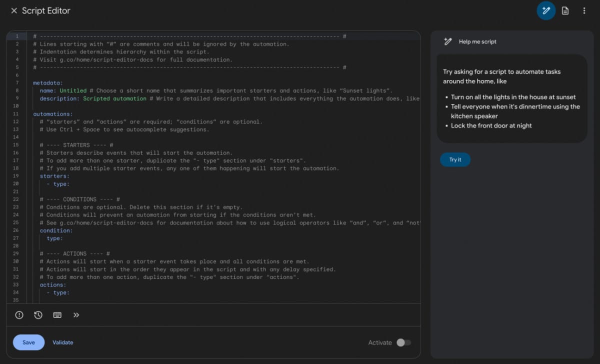
Task: Validate the automation script
Action: [62, 342]
